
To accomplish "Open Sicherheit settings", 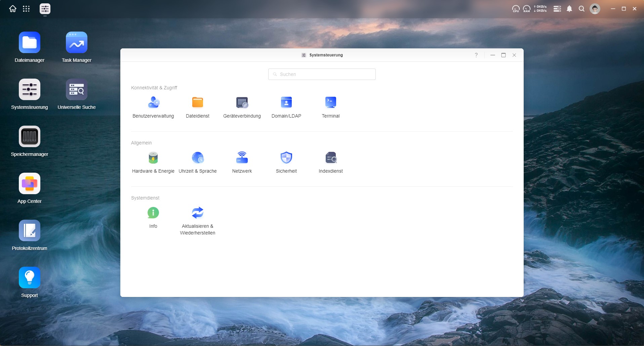I will 286,158.
